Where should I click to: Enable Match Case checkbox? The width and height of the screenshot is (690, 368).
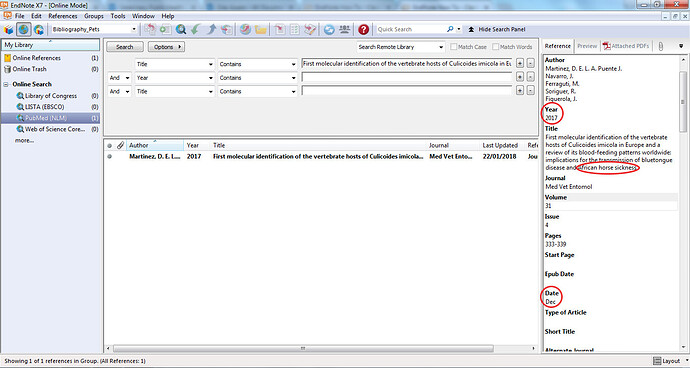click(453, 47)
